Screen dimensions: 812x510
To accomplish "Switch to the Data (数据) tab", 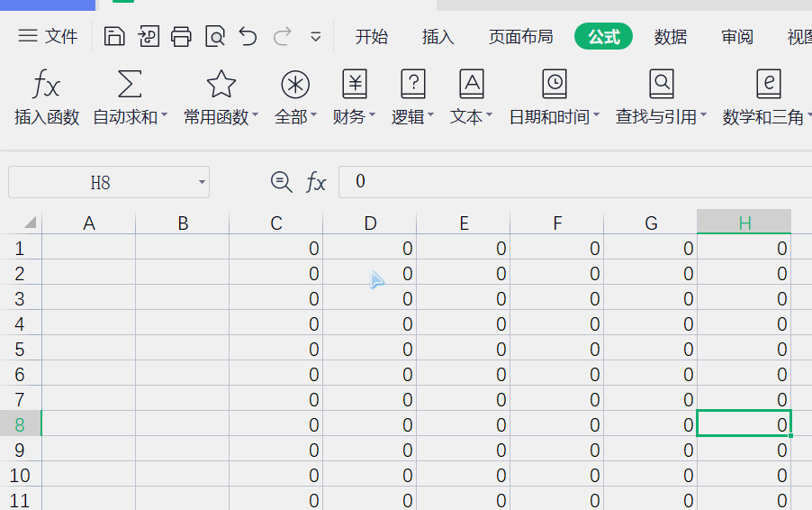I will 670,37.
